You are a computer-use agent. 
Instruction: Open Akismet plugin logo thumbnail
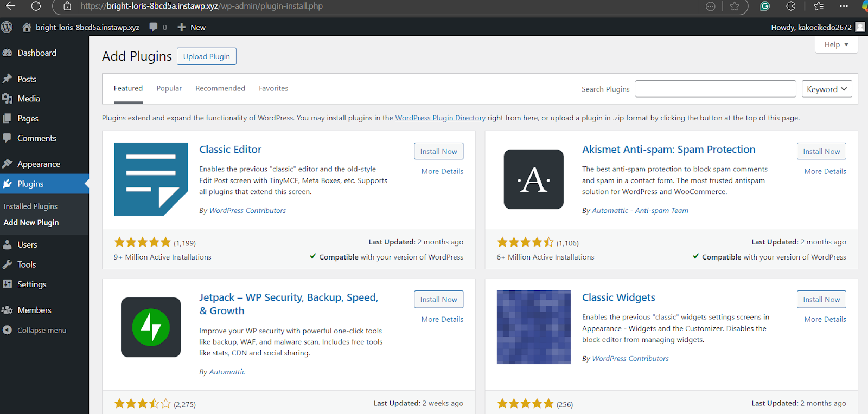pos(534,179)
